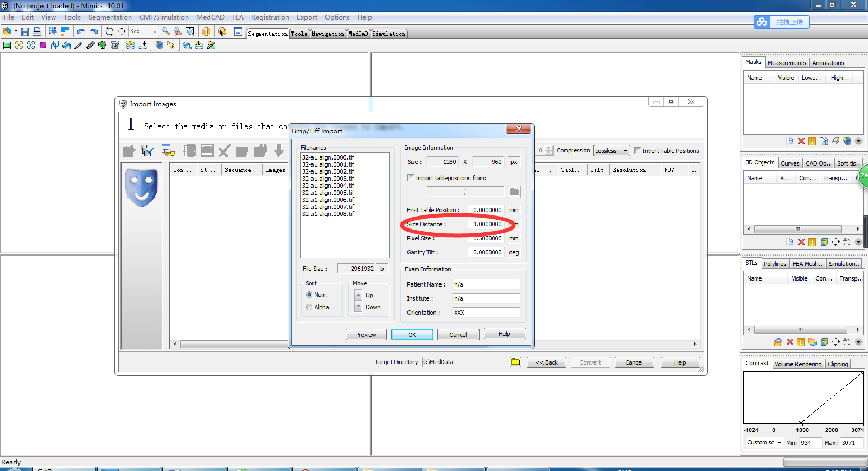
Task: Click the Up move button
Action: click(x=358, y=295)
